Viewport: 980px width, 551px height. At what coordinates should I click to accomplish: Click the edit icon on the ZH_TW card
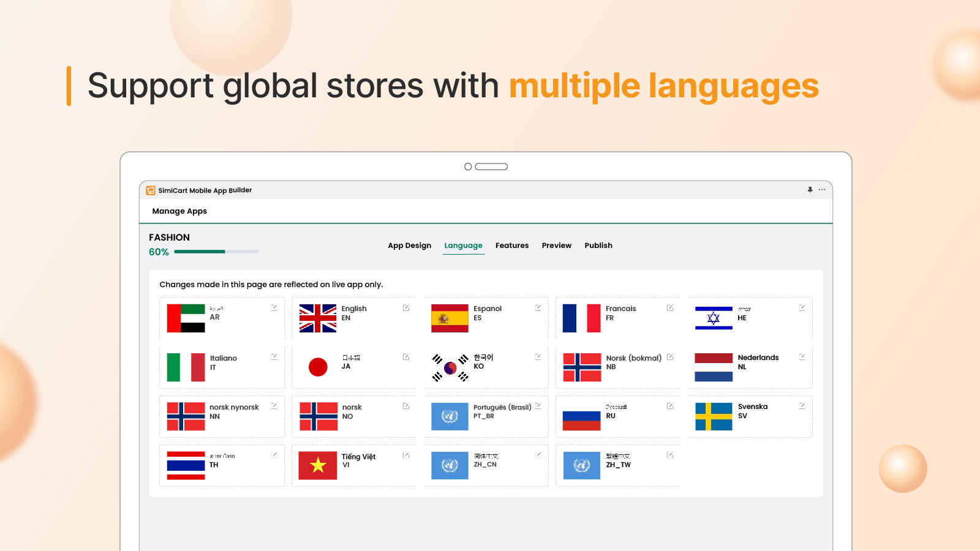[670, 455]
